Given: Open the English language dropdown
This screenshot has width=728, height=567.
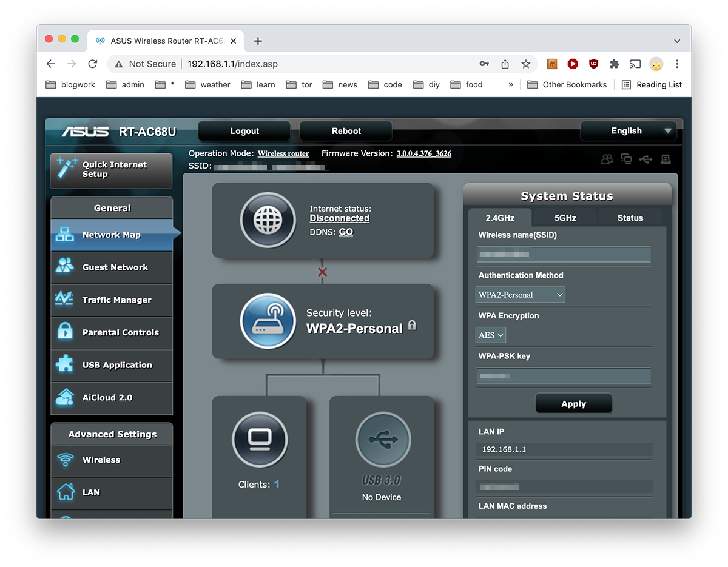Looking at the screenshot, I should tap(628, 131).
